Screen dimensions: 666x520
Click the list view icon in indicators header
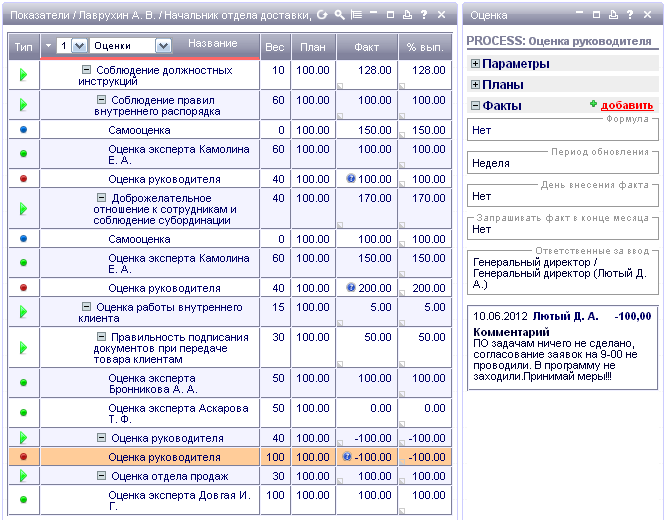(x=356, y=15)
